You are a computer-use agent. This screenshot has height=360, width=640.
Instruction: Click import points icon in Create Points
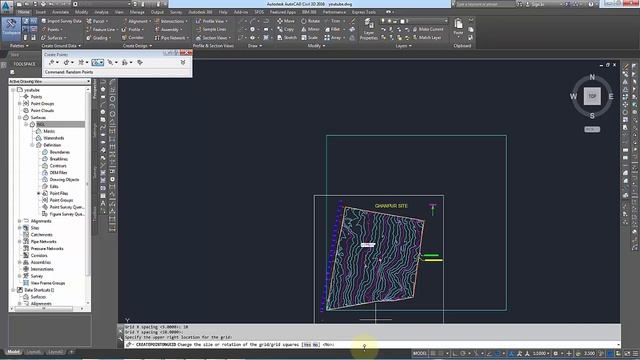tap(140, 62)
